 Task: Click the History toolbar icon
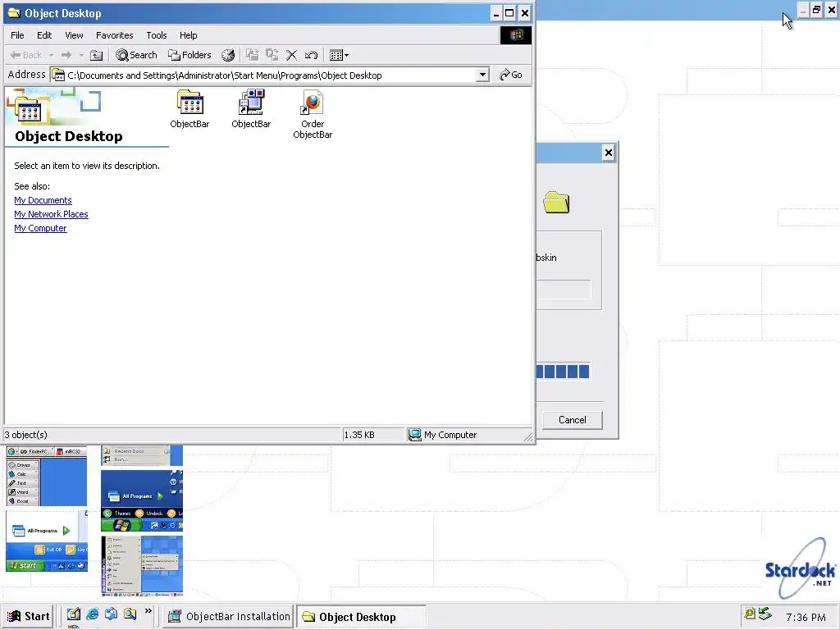pos(228,55)
